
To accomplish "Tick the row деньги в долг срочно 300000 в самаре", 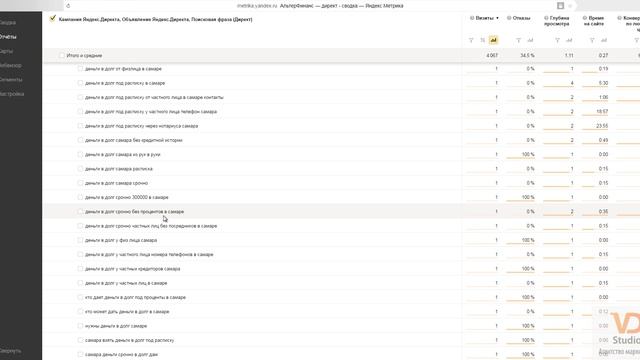I will tap(80, 197).
